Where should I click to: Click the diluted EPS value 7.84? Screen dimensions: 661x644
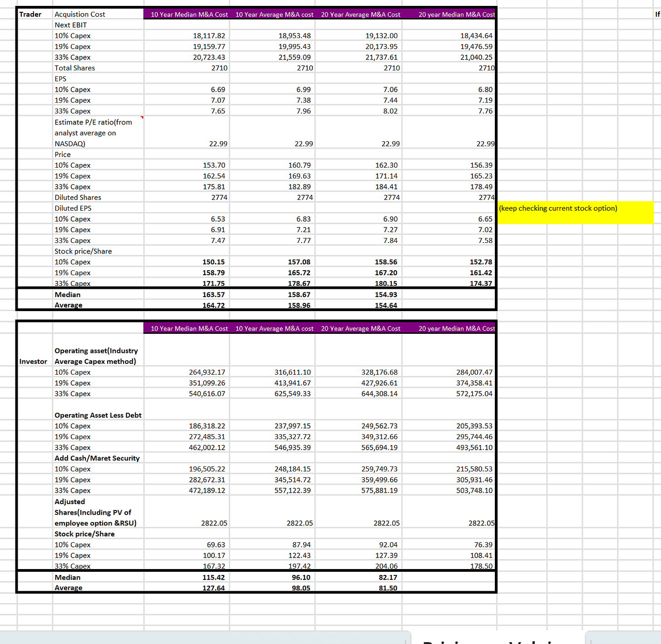click(x=390, y=241)
